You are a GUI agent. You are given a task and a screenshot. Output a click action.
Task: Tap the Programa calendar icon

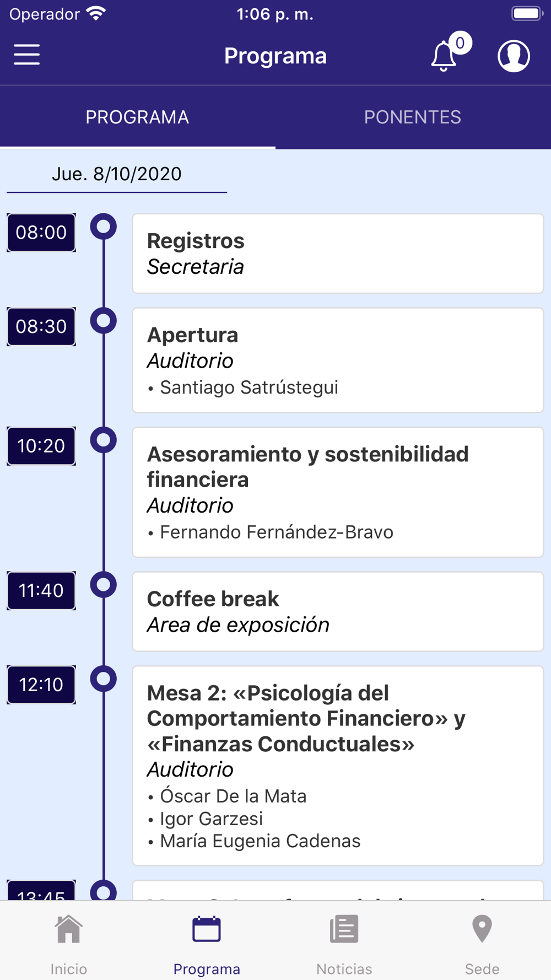click(207, 929)
